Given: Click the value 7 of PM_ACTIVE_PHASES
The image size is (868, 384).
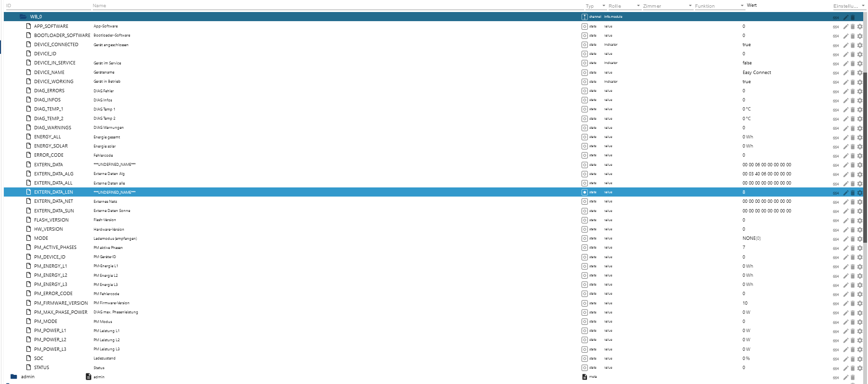Looking at the screenshot, I should point(744,248).
